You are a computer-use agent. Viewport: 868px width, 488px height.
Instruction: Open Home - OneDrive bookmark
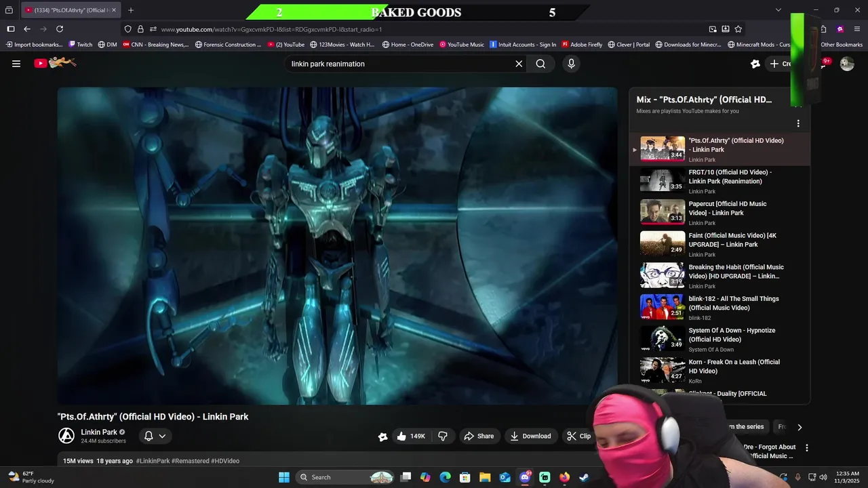pyautogui.click(x=408, y=45)
